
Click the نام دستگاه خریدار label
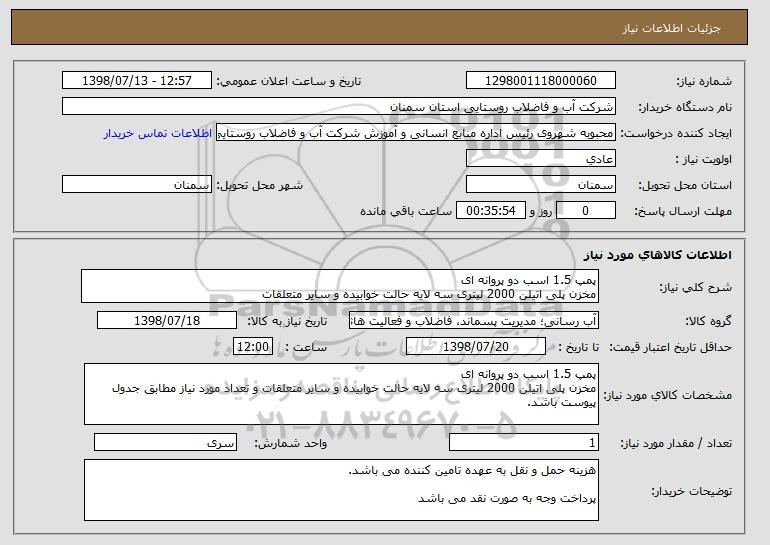[685, 107]
